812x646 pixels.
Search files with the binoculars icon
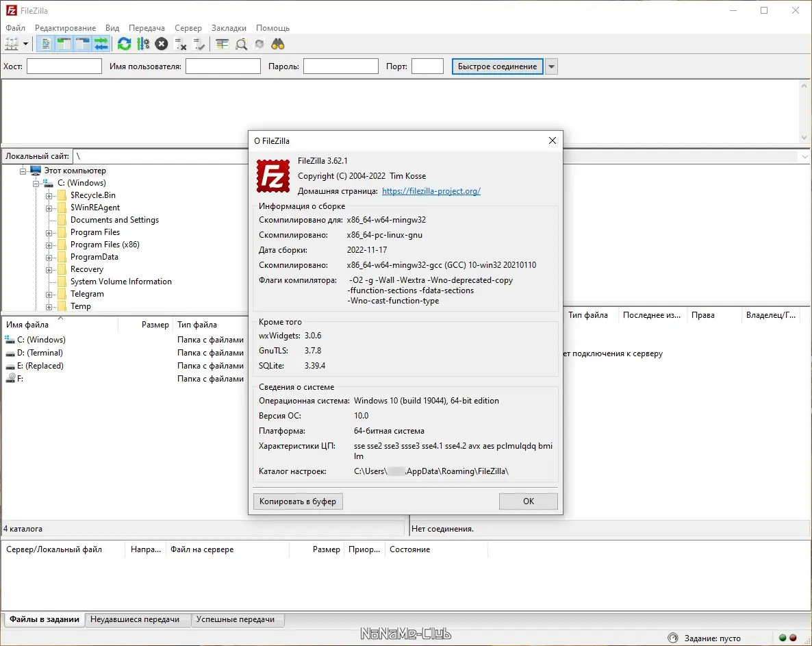[x=278, y=44]
